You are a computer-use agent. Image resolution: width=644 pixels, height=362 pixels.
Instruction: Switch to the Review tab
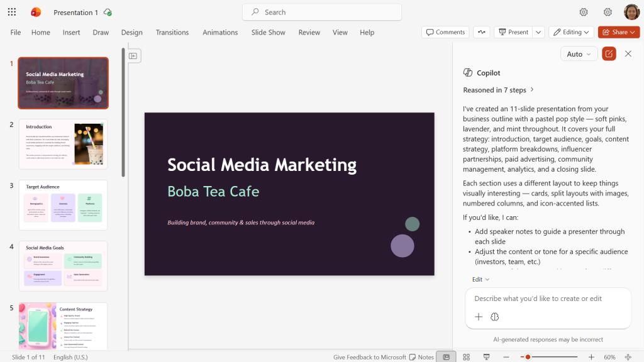coord(309,32)
